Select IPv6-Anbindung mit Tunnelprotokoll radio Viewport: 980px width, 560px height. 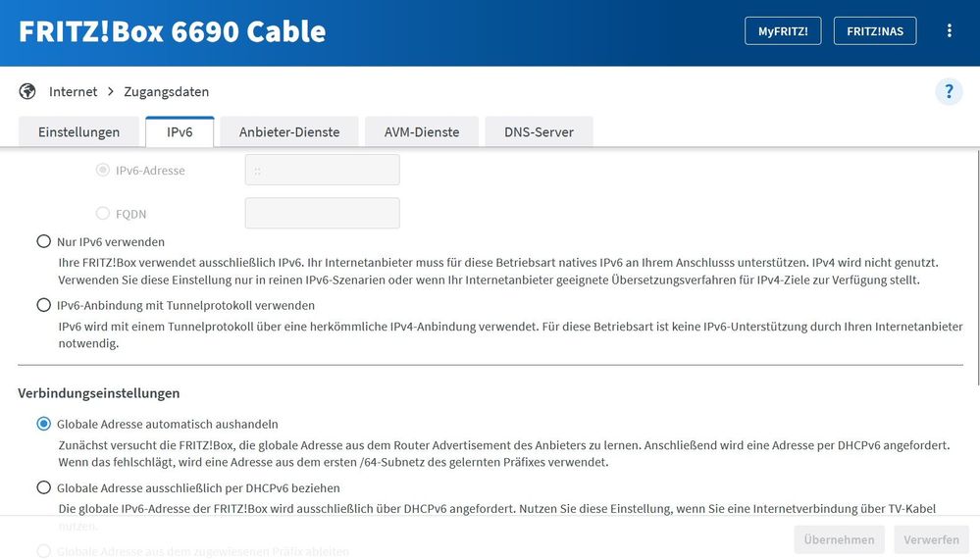(x=43, y=305)
